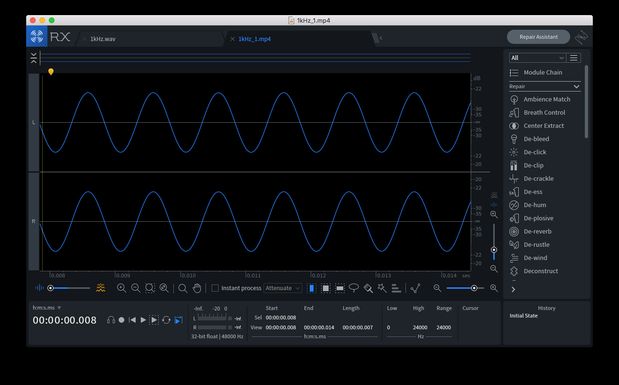This screenshot has height=385, width=619.
Task: Click horizontal zoom out icon
Action: pyautogui.click(x=437, y=288)
